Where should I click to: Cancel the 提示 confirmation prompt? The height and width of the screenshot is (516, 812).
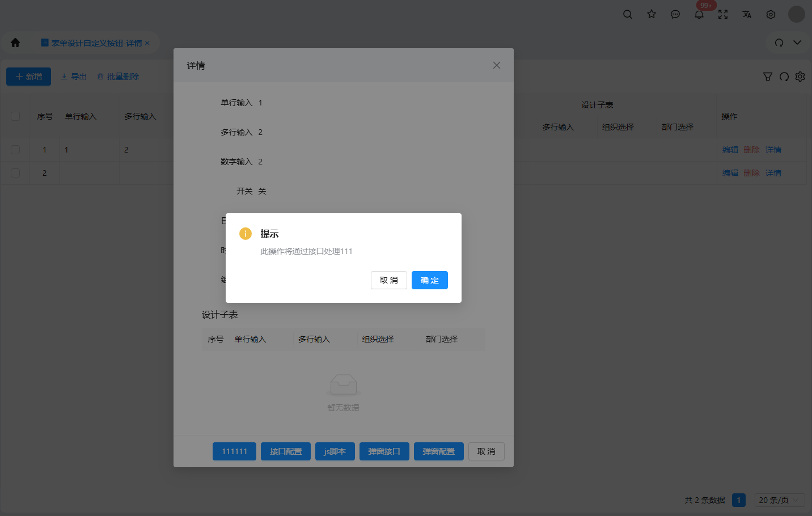tap(389, 280)
